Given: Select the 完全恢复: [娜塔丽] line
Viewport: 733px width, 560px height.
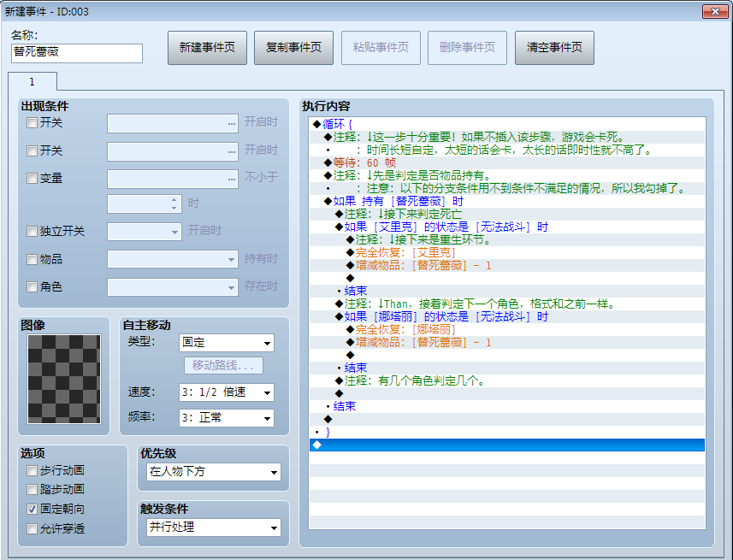Looking at the screenshot, I should 507,329.
